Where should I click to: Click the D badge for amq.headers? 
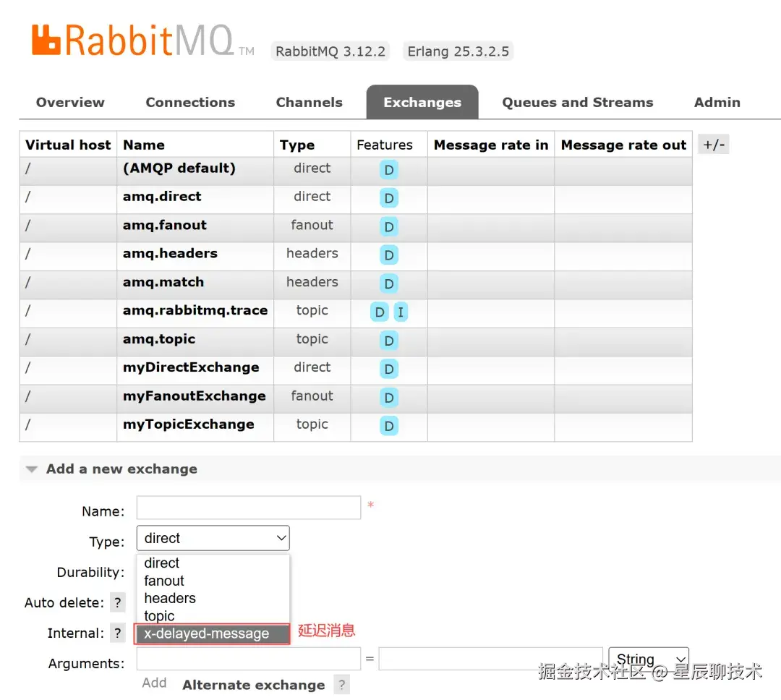click(x=389, y=255)
